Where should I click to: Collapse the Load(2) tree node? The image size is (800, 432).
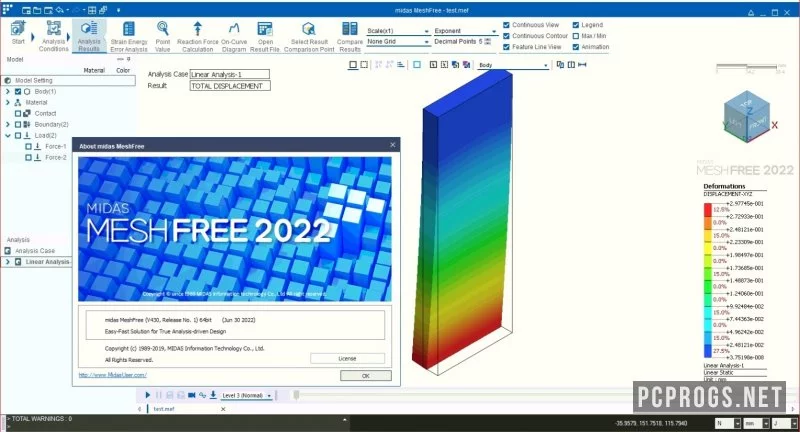click(8, 136)
